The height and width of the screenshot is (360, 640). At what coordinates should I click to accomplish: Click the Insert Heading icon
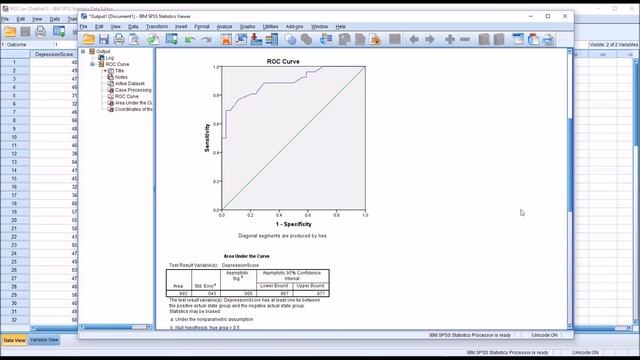click(518, 39)
